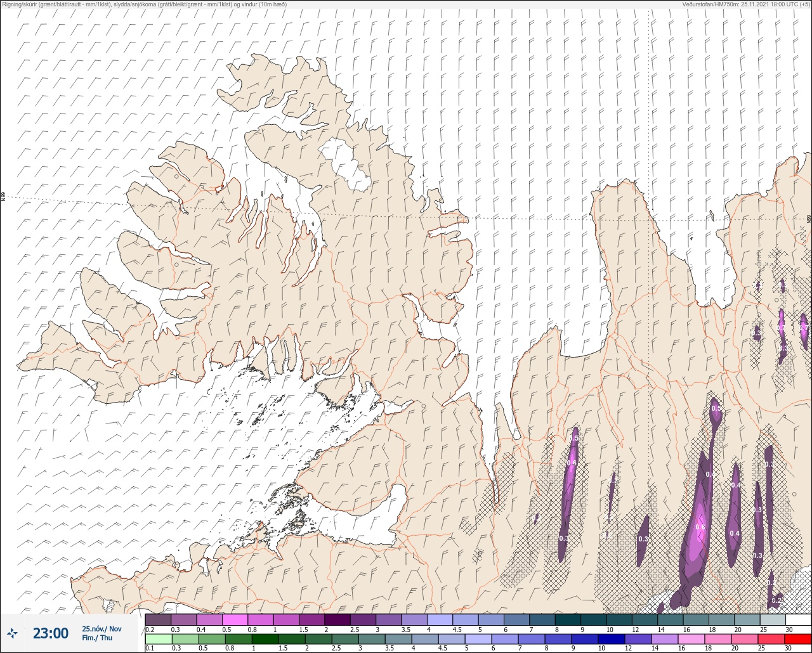The width and height of the screenshot is (812, 653).
Task: Click the date label '25.nóv./ Nov'
Action: [x=101, y=629]
